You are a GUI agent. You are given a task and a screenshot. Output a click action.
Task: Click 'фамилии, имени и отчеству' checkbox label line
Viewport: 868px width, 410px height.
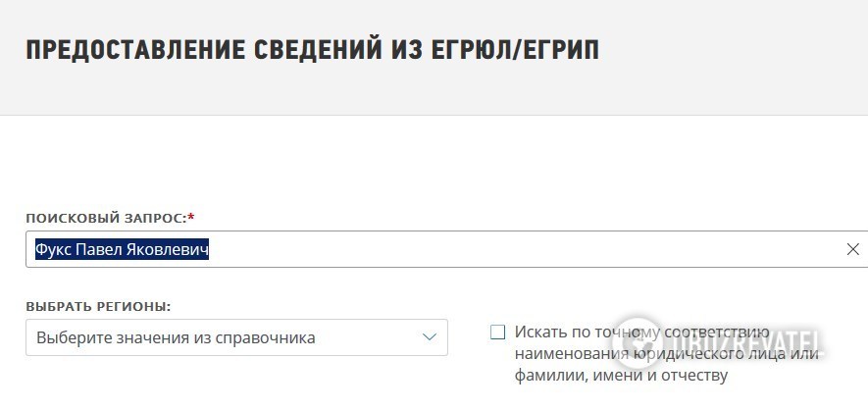pyautogui.click(x=620, y=375)
